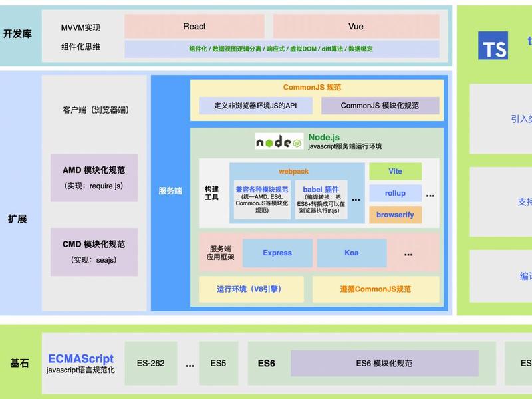Viewport: 532px width, 399px height.
Task: Click the ellipsis inside the webpack box
Action: coord(356,200)
